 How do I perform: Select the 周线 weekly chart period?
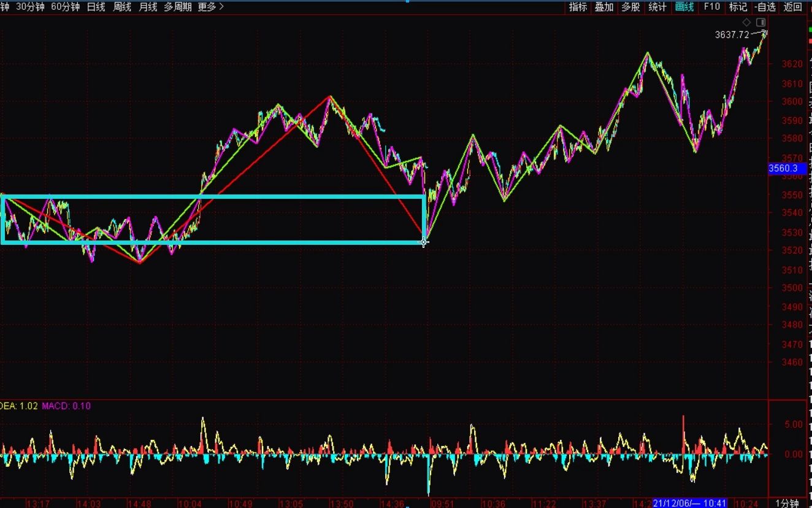pyautogui.click(x=122, y=7)
